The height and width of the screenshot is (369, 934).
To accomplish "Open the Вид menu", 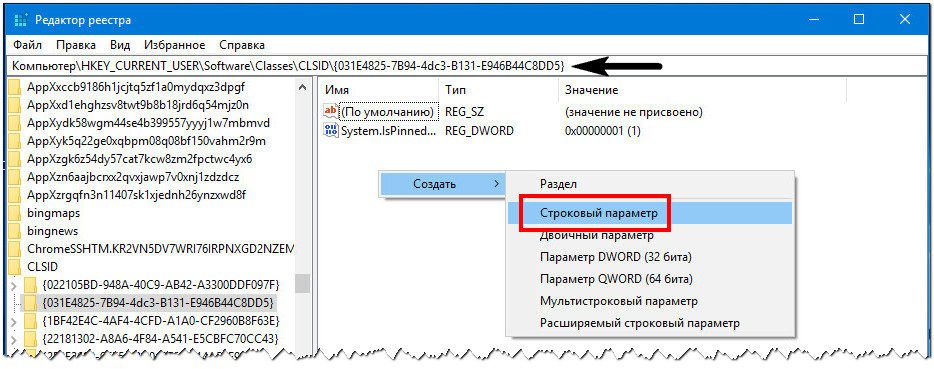I will (x=120, y=45).
